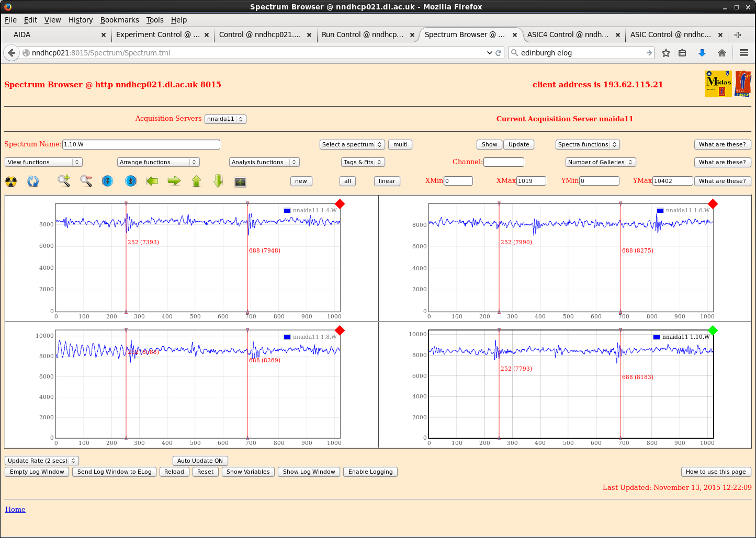The image size is (756, 538).
Task: Toggle the linear scale button
Action: click(387, 181)
